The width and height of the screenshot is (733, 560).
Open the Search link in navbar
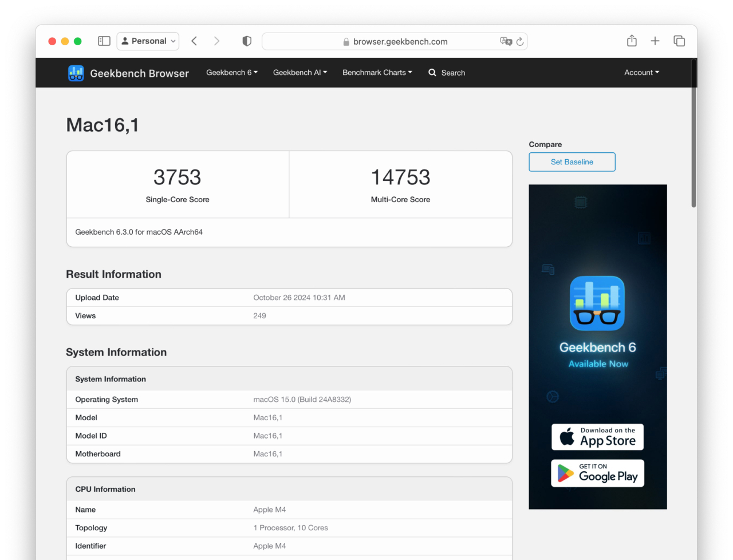453,73
